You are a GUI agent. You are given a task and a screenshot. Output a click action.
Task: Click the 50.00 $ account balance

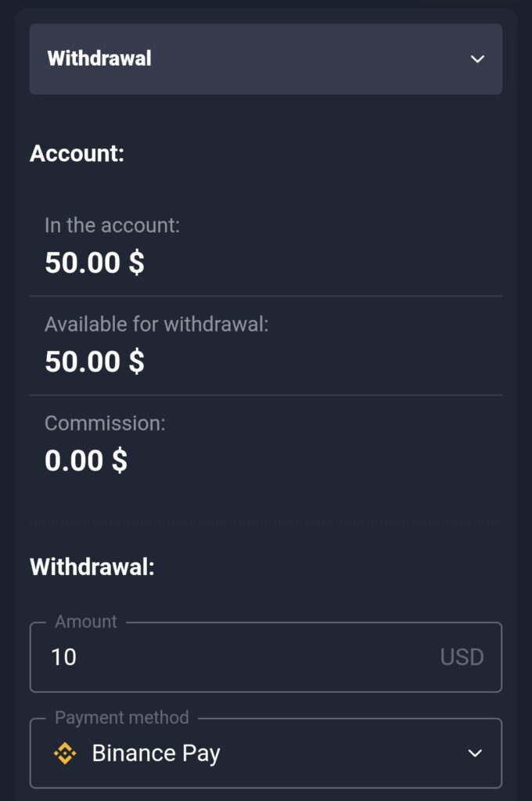pos(94,262)
